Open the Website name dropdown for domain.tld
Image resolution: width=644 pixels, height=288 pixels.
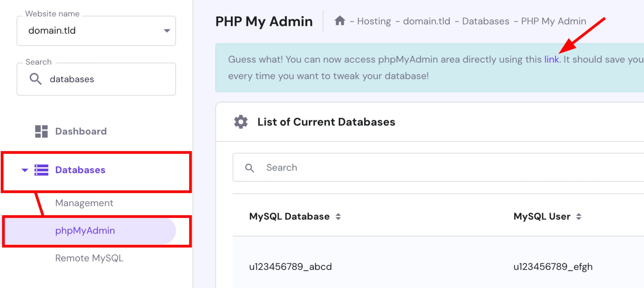167,31
